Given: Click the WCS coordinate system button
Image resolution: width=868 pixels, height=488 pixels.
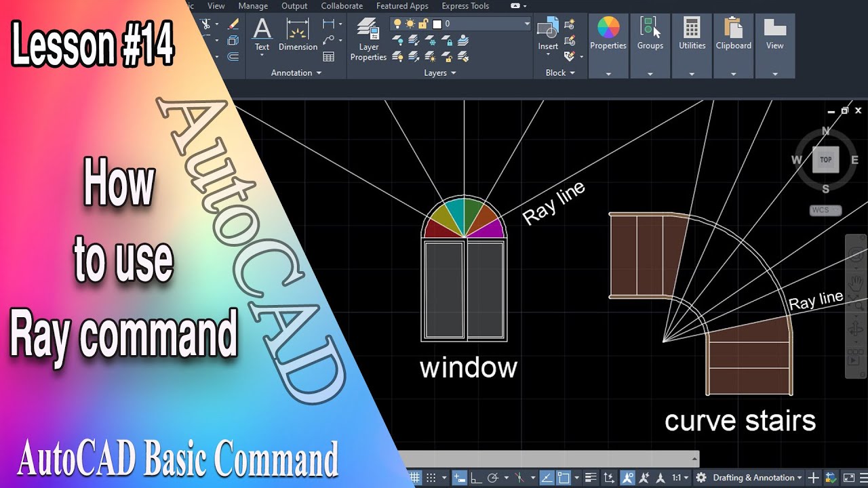Looking at the screenshot, I should click(825, 210).
